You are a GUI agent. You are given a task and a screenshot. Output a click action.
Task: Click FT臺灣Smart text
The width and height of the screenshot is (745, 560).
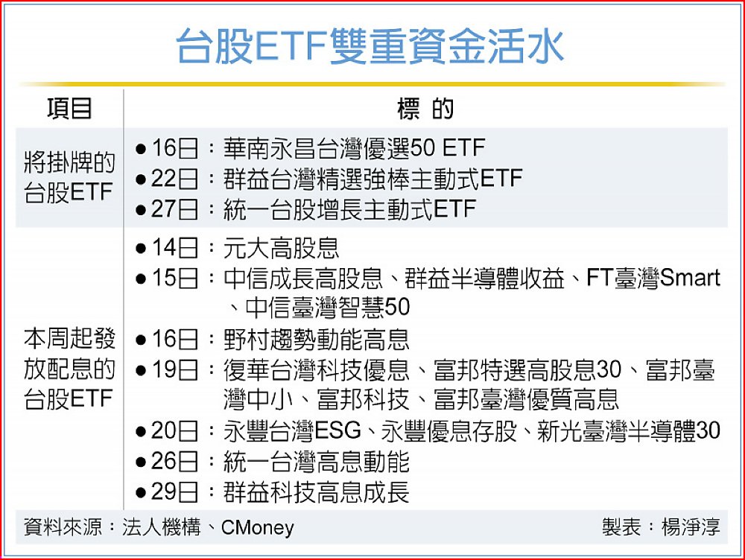pyautogui.click(x=653, y=278)
